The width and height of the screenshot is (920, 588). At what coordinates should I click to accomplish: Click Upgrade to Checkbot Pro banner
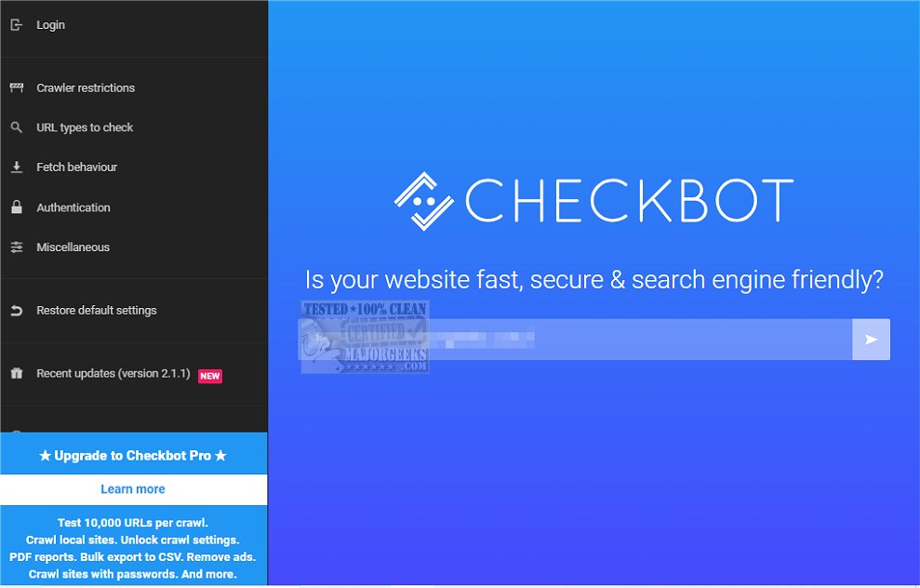tap(133, 455)
